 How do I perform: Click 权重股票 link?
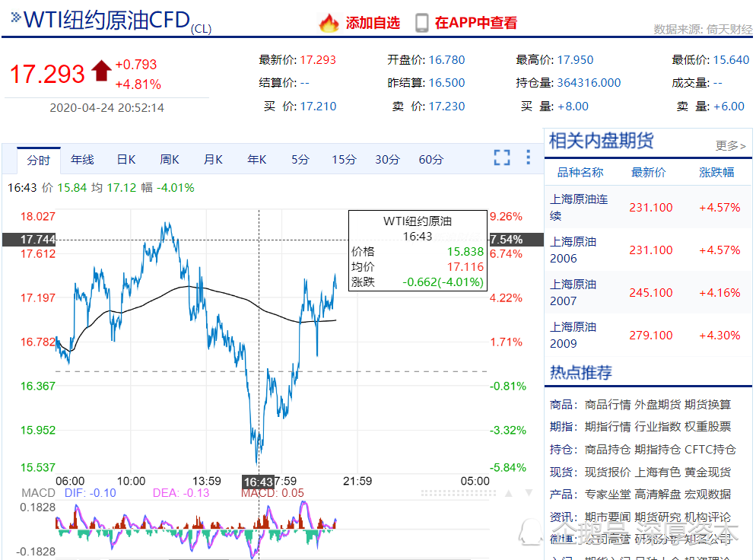coord(708,426)
